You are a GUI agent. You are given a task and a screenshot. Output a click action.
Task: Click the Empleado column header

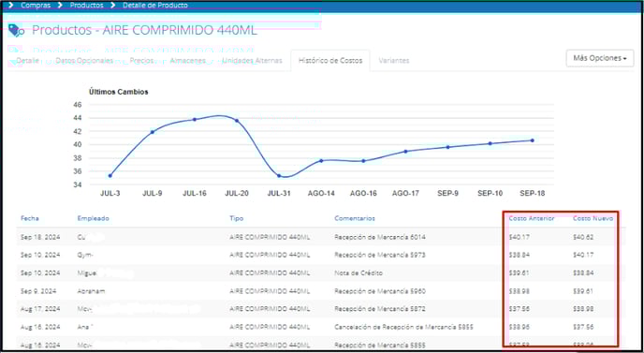(94, 218)
